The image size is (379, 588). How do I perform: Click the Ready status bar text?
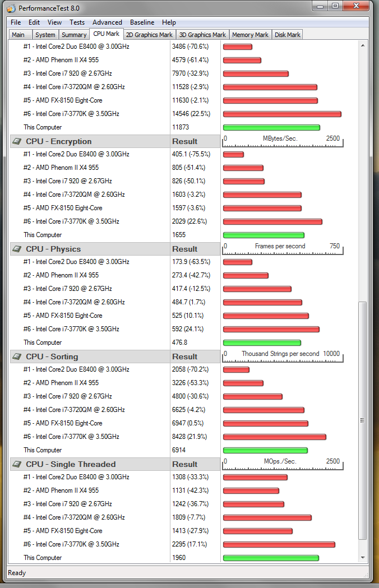pos(17,573)
